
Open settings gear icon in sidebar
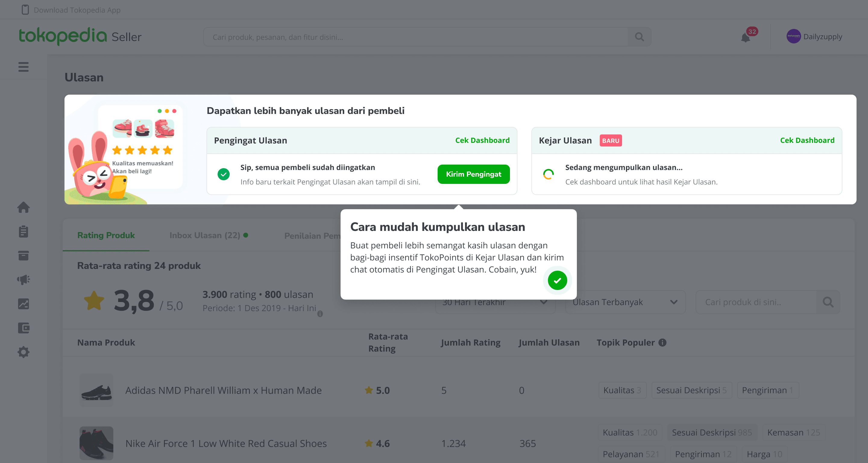tap(24, 352)
